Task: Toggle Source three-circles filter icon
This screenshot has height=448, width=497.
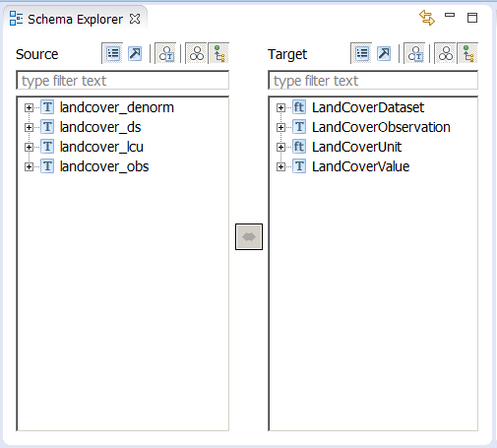Action: [197, 53]
